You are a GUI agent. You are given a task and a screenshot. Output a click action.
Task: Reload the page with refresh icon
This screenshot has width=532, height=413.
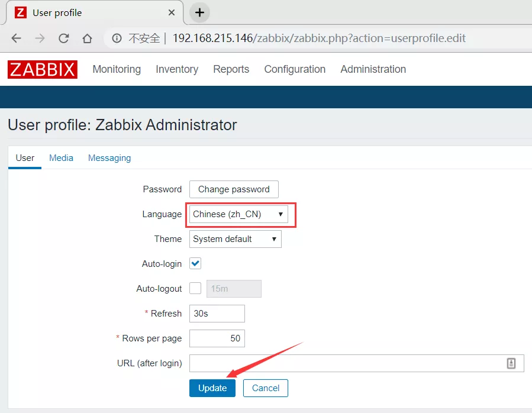(x=63, y=38)
